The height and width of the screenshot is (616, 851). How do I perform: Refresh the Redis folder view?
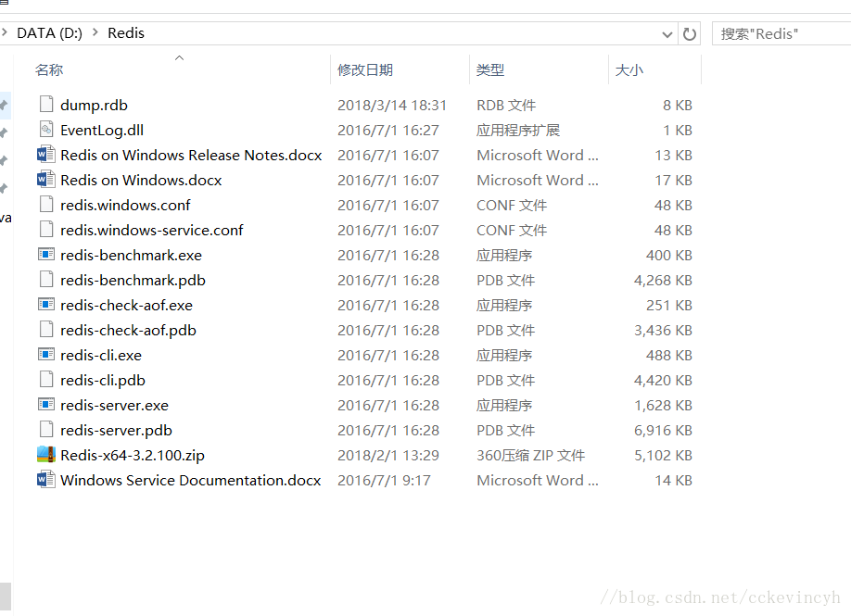tap(690, 34)
